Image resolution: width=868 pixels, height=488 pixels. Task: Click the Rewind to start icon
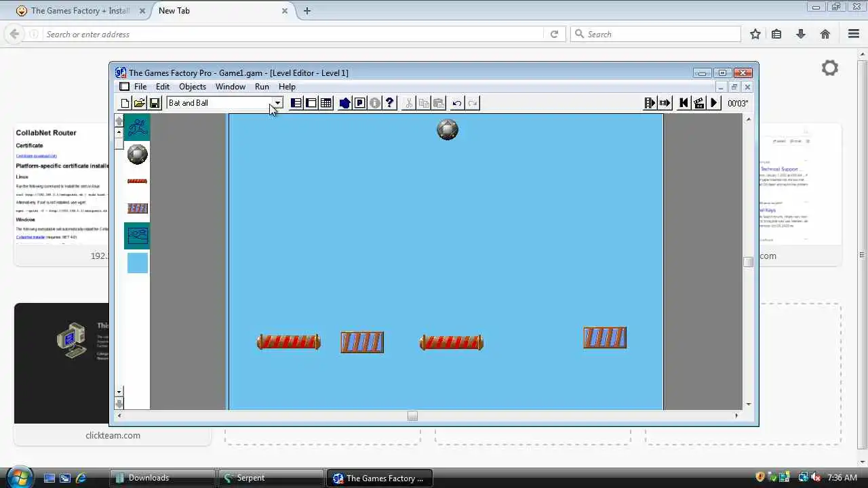(x=684, y=103)
